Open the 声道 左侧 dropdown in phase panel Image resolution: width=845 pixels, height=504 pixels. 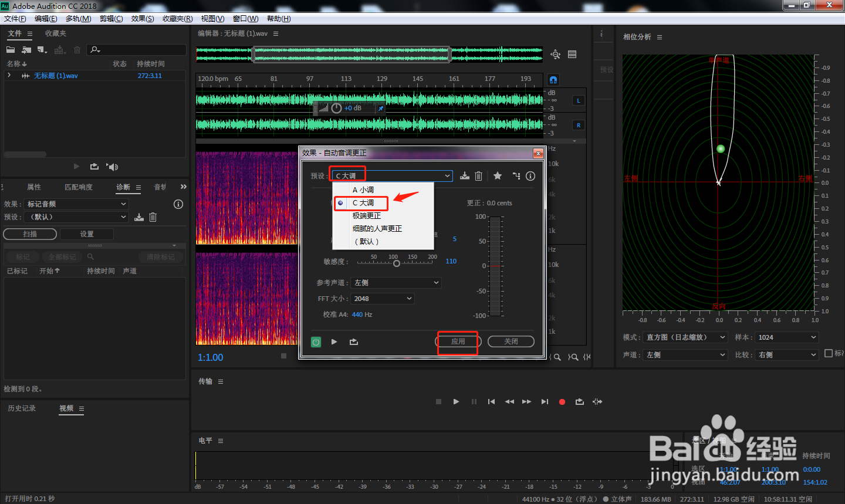click(x=685, y=355)
